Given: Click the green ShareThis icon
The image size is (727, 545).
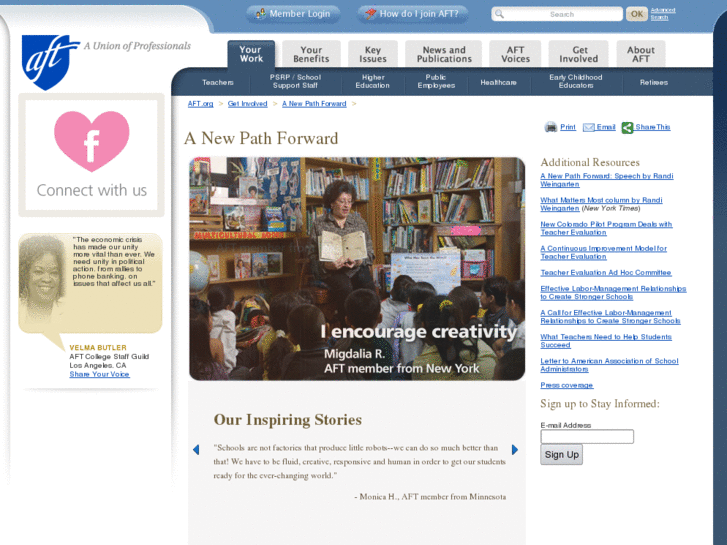Looking at the screenshot, I should click(627, 128).
